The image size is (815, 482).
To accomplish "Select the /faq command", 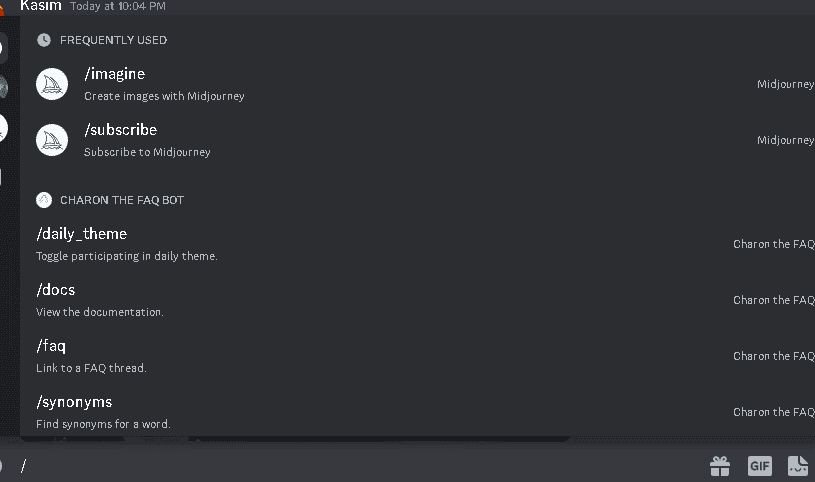I will (x=418, y=356).
